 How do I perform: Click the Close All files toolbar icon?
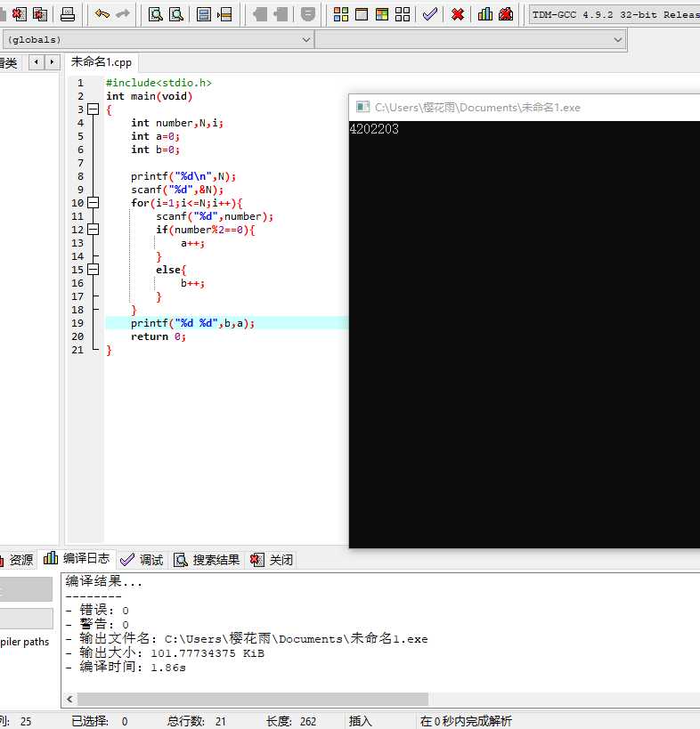point(40,14)
